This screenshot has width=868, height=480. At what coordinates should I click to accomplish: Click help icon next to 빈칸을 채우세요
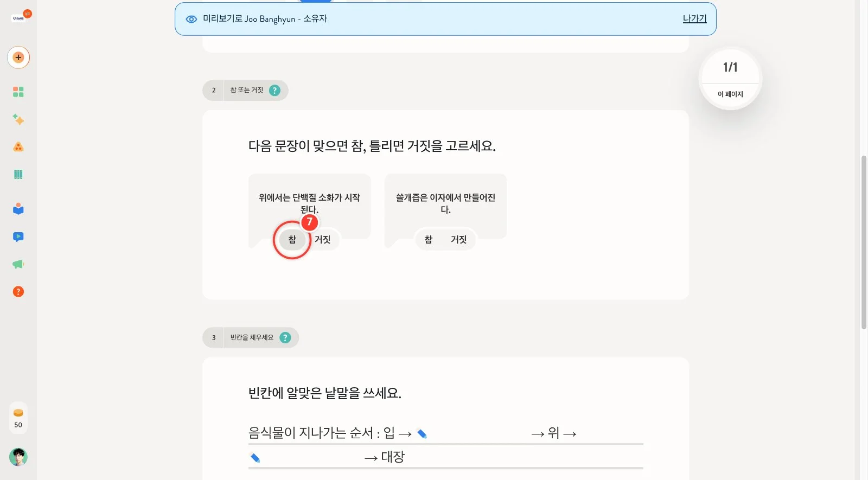coord(285,337)
